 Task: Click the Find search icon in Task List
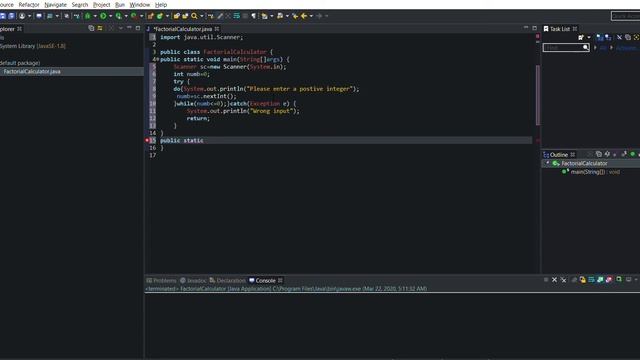tap(586, 47)
